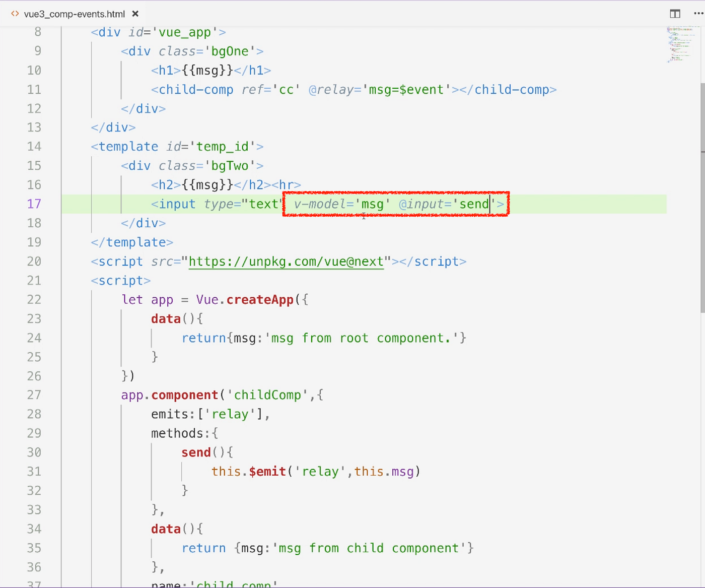Click the 'vue_app' id value on line 8
The height and width of the screenshot is (588, 705).
185,32
